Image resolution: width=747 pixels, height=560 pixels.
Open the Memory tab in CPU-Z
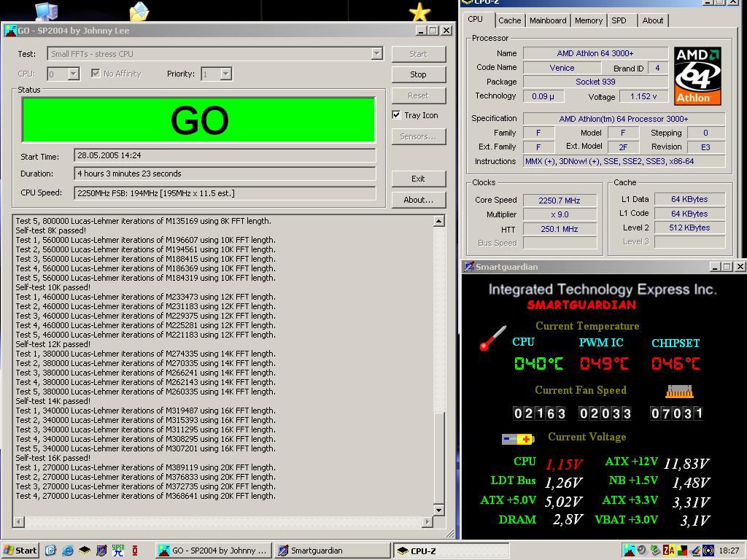589,20
